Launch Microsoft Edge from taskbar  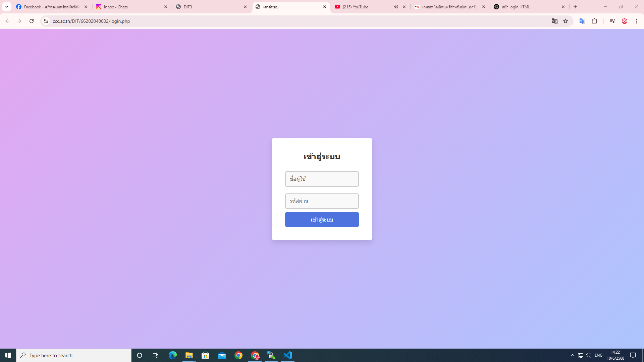[173, 355]
